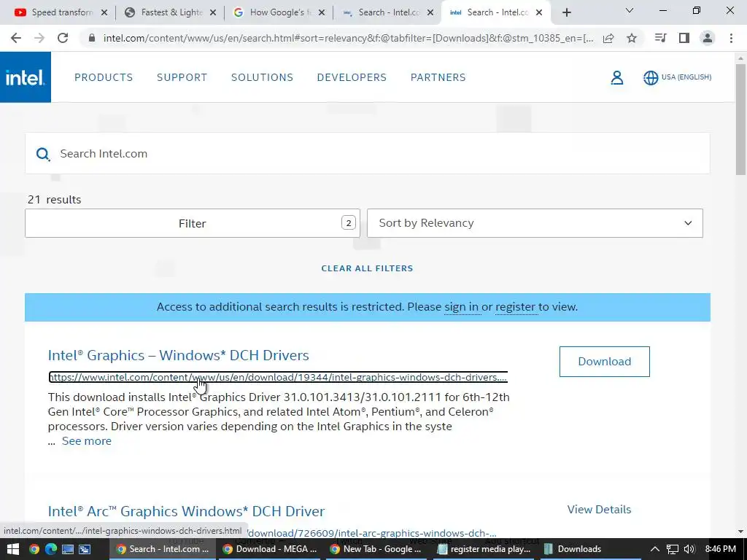Click the Download button

[x=605, y=362]
